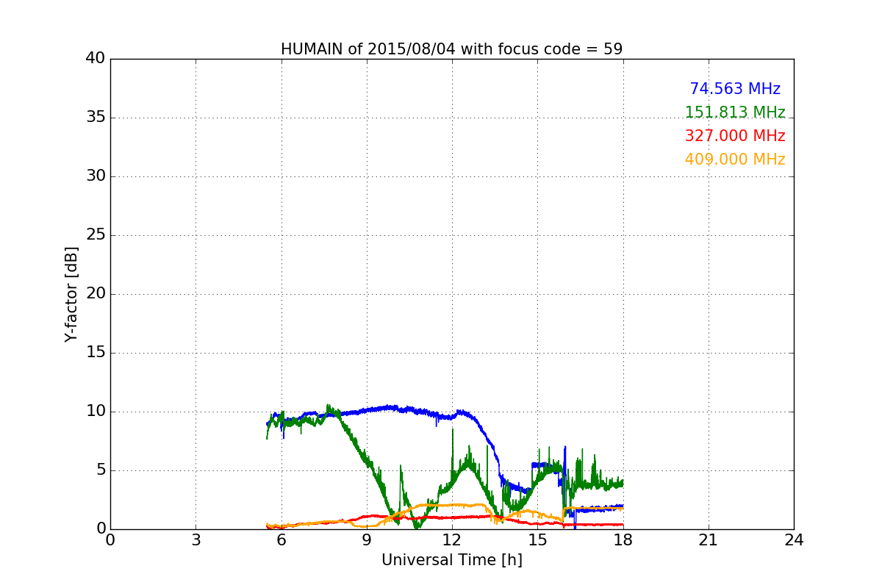Image resolution: width=882 pixels, height=588 pixels.
Task: Click the y-axis tick label 35
Action: point(95,118)
